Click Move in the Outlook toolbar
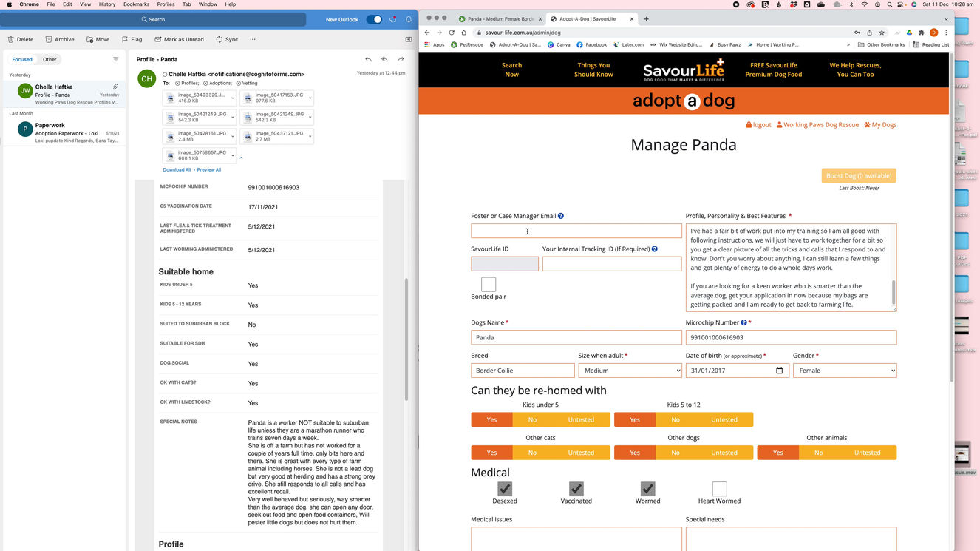 point(98,39)
